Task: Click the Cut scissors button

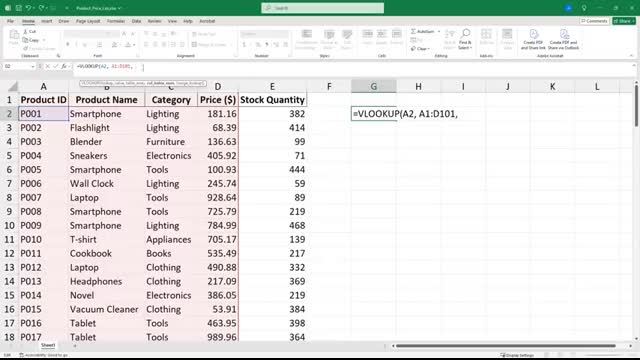Action: coord(30,31)
